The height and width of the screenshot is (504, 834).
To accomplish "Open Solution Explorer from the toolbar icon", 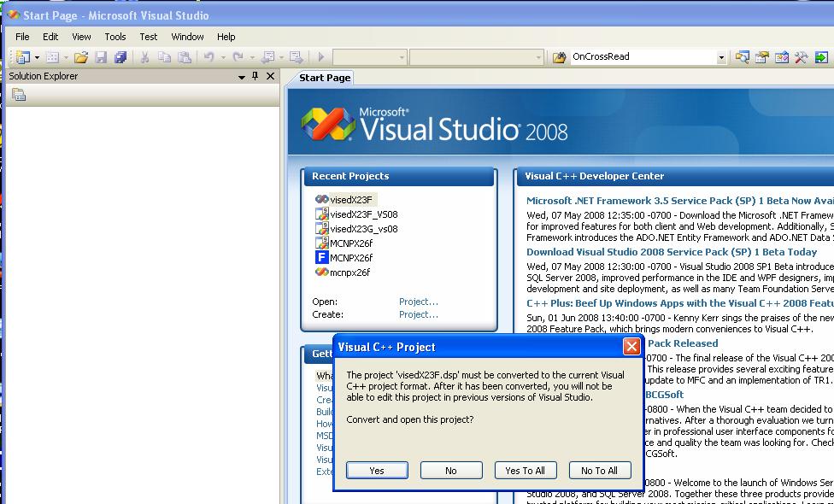I will point(742,57).
